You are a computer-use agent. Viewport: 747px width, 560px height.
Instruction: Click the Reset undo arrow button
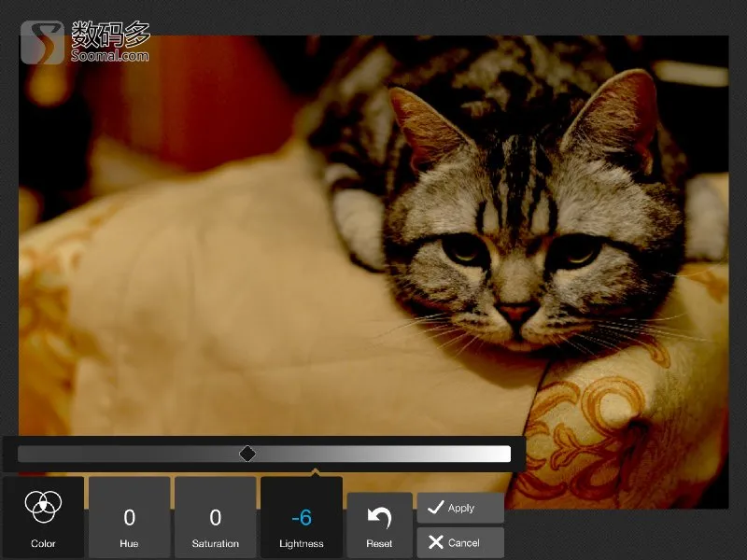[x=379, y=525]
